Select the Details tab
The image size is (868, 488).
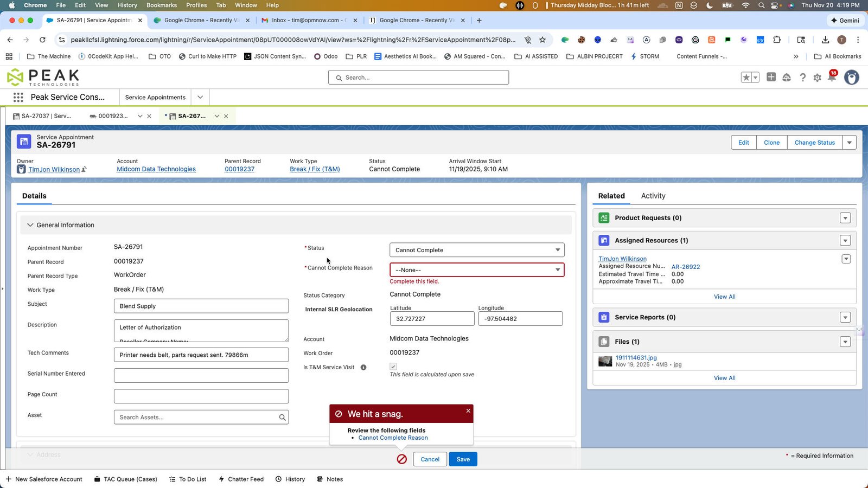click(x=34, y=196)
